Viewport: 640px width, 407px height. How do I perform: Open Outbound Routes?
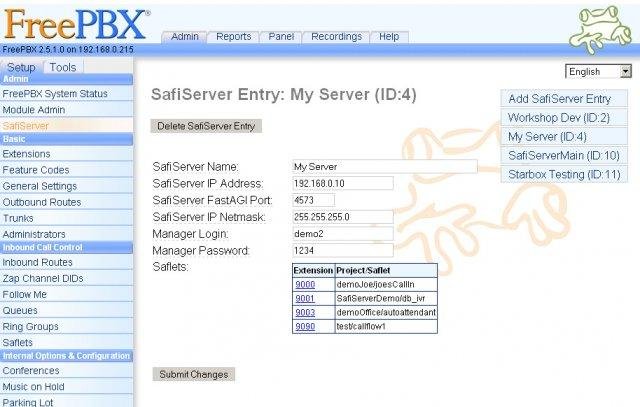(x=67, y=202)
